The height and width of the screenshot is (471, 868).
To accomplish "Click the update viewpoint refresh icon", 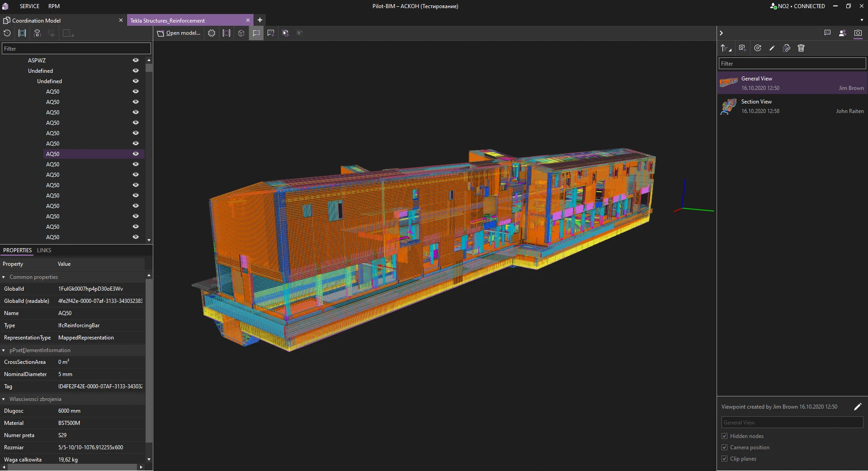I will 758,48.
